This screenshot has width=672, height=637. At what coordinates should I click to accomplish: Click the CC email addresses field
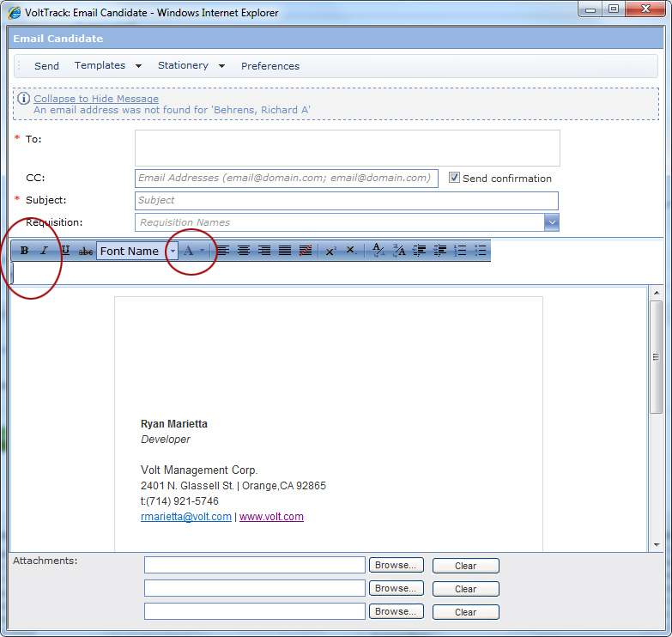[287, 179]
